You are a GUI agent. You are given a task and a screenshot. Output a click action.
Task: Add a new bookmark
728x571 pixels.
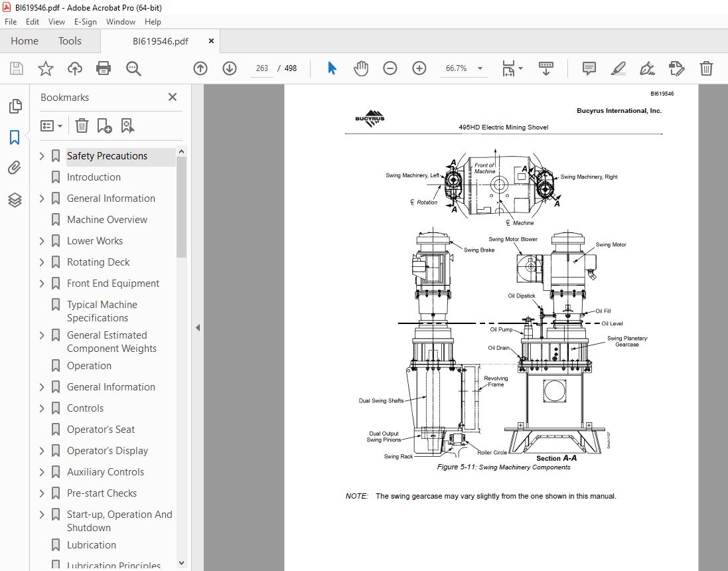coord(104,125)
